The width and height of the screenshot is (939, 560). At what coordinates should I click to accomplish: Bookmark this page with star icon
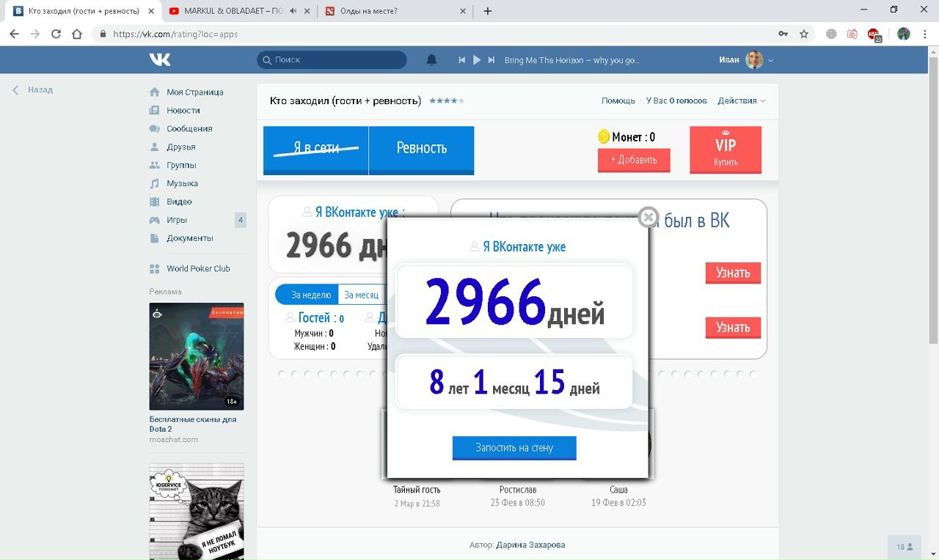[x=804, y=34]
